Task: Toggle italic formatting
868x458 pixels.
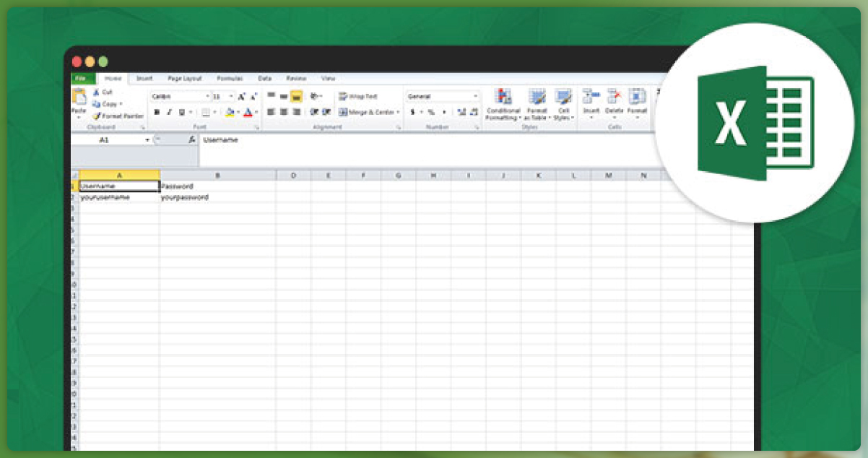Action: (169, 112)
